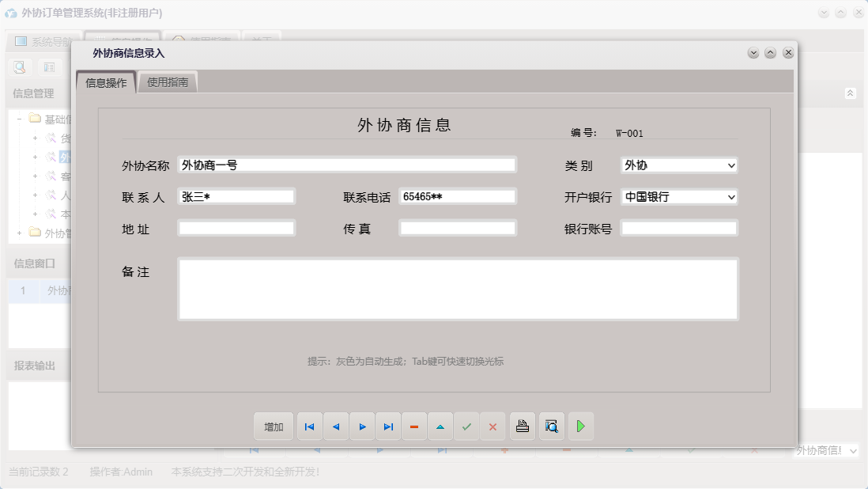The image size is (868, 489).
Task: Go to the previous record
Action: [x=335, y=426]
